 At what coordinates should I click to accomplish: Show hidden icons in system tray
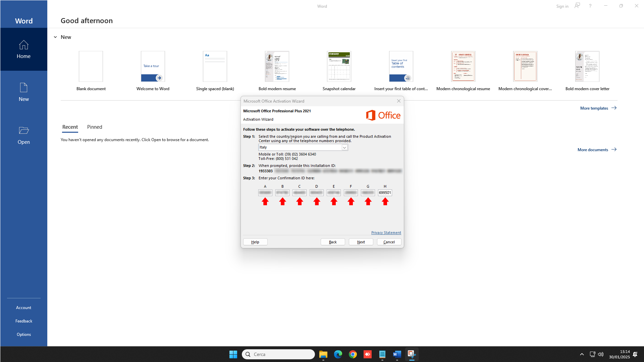point(582,354)
